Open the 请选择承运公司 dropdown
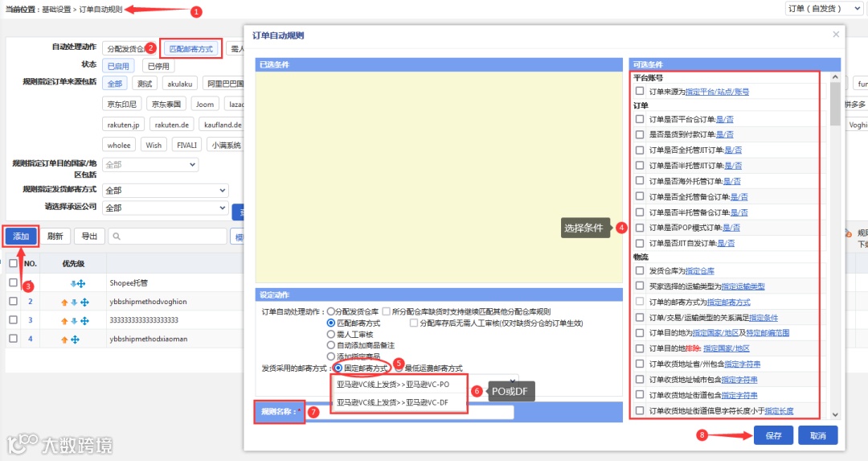This screenshot has width=868, height=461. pos(165,208)
